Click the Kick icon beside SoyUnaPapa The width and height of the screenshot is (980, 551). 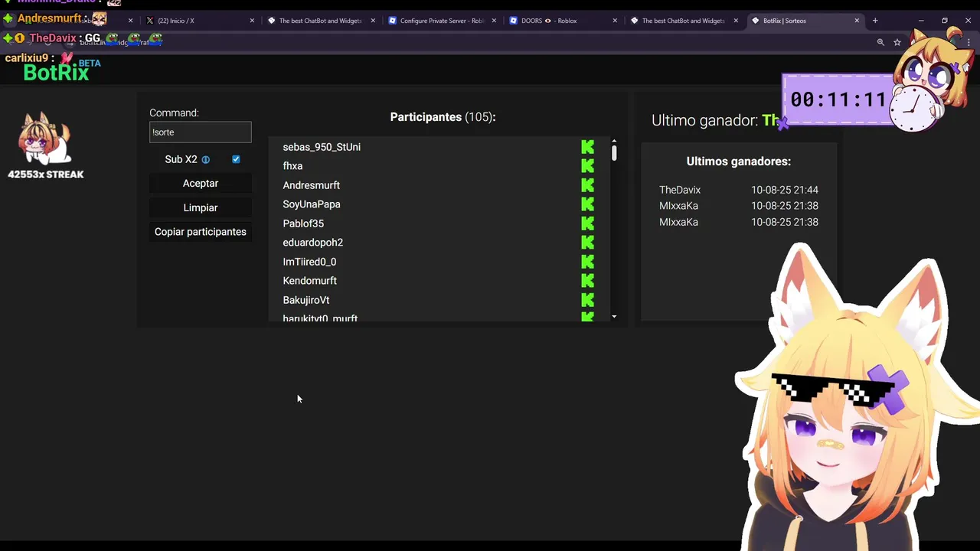[587, 204]
